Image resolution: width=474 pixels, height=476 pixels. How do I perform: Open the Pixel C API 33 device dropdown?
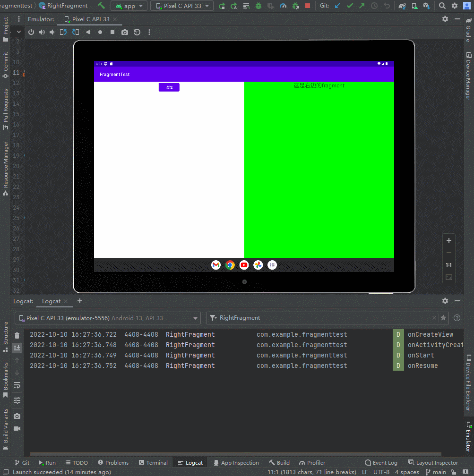coord(182,6)
